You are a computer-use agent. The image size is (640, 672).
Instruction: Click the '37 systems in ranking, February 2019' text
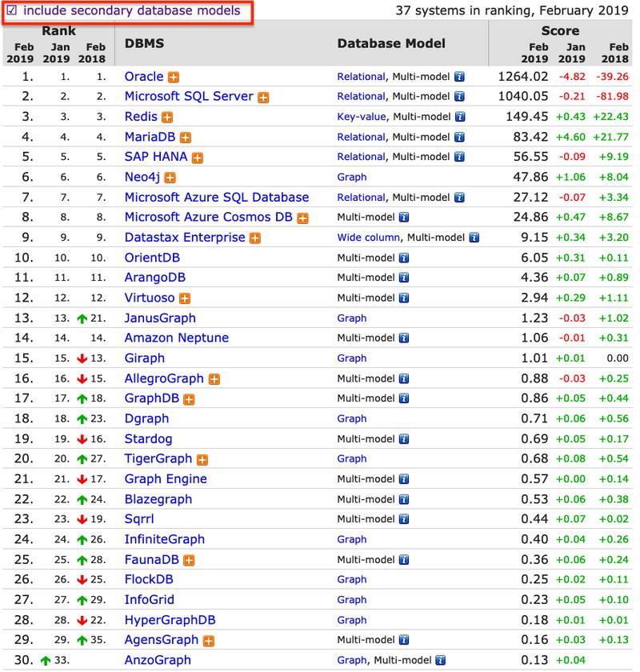tap(512, 10)
